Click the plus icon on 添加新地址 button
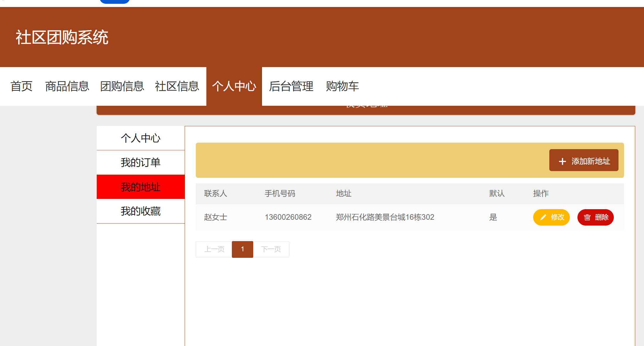 pyautogui.click(x=562, y=161)
